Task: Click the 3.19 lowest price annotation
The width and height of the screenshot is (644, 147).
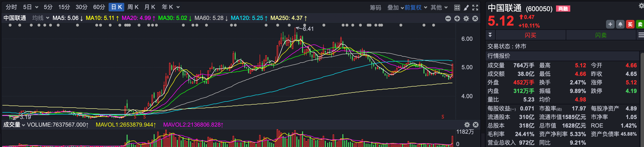Action: [x=26, y=117]
